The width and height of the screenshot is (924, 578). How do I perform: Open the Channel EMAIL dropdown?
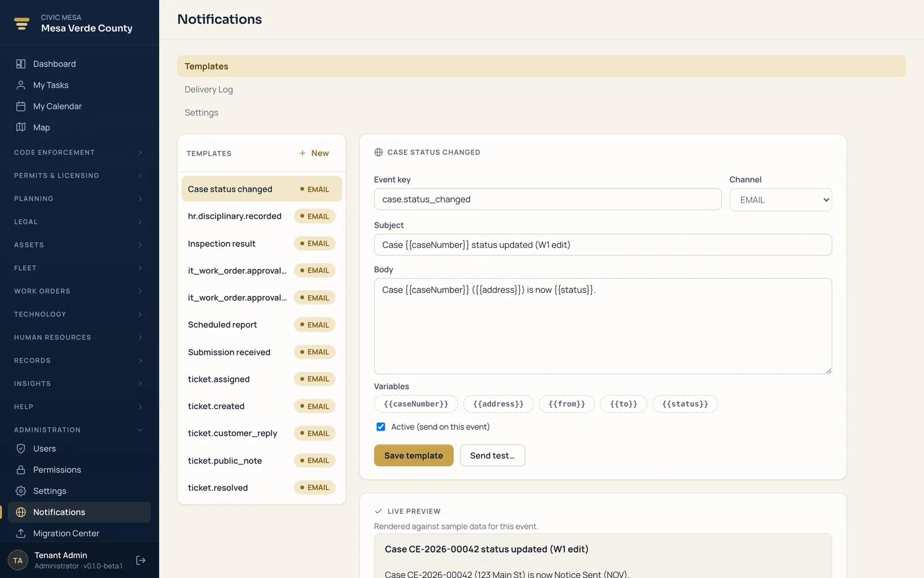(x=780, y=200)
